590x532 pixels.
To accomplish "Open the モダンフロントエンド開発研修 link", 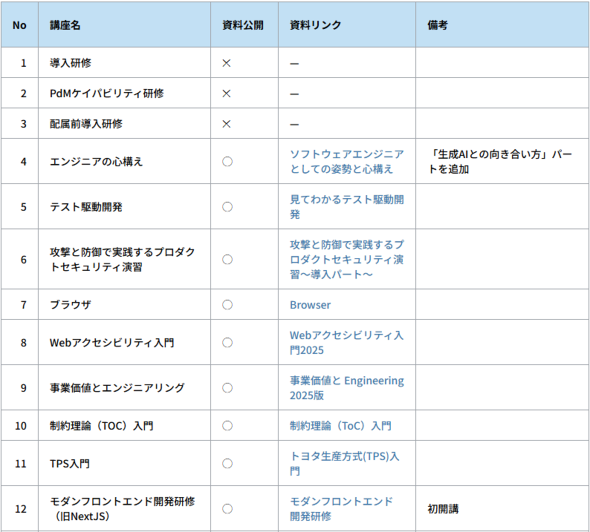I will (x=341, y=509).
